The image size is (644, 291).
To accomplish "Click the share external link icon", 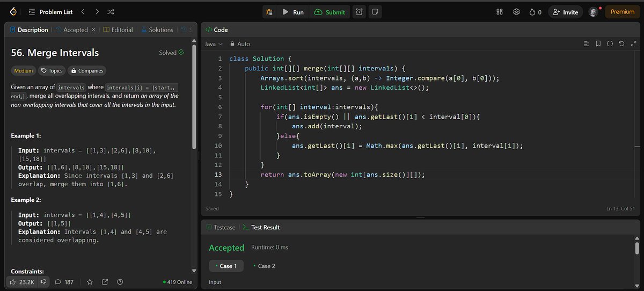I will pos(105,282).
